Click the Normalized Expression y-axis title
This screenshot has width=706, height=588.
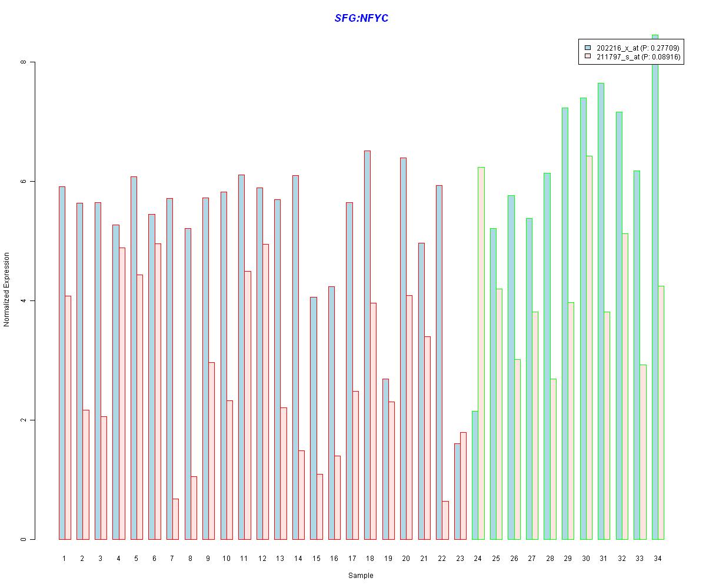click(x=7, y=289)
